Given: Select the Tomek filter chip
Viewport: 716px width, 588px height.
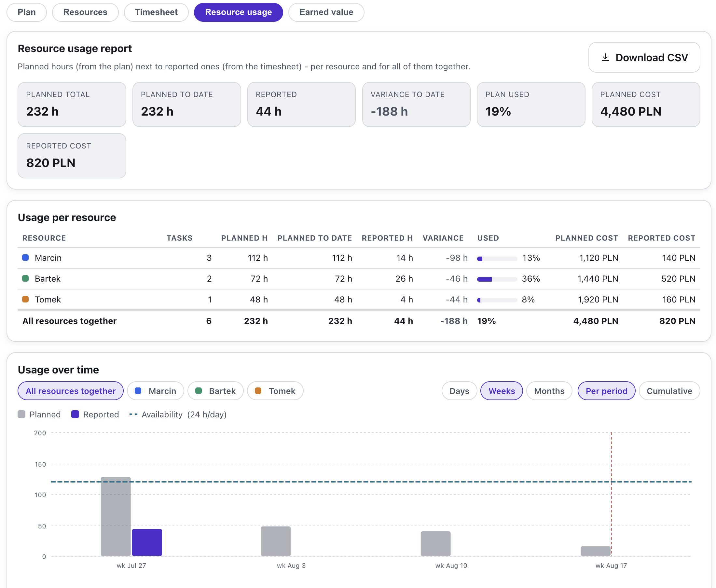Looking at the screenshot, I should (275, 390).
